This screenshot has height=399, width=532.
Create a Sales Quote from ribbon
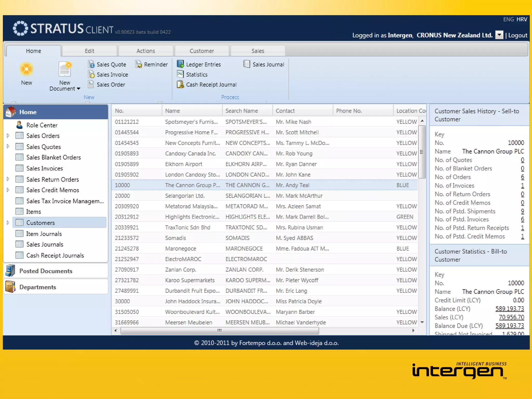coord(107,64)
